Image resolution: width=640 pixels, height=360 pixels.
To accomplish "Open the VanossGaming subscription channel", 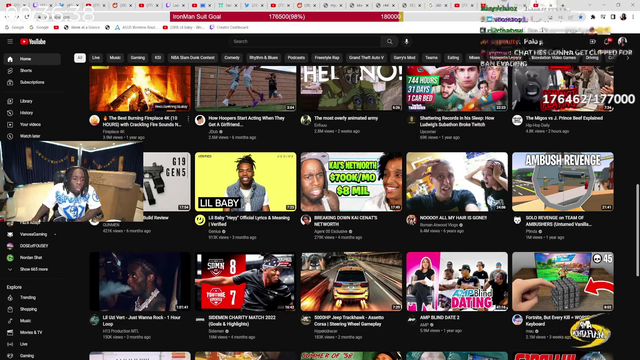I will click(32, 235).
